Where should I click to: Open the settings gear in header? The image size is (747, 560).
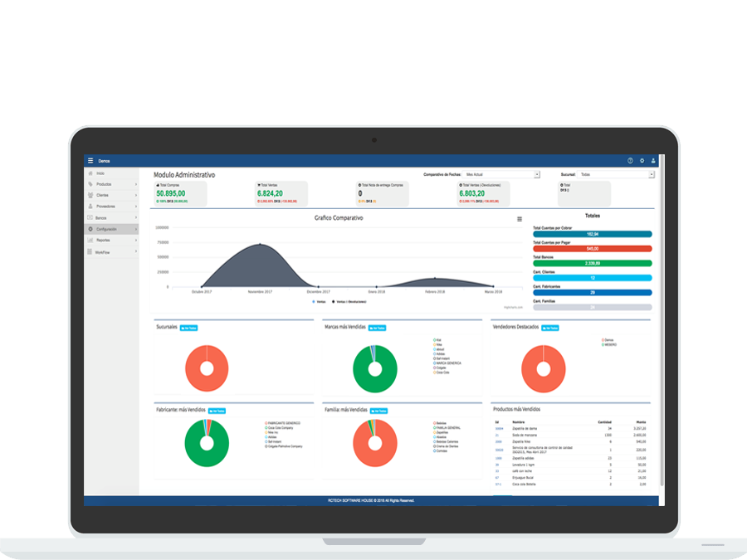pos(642,160)
